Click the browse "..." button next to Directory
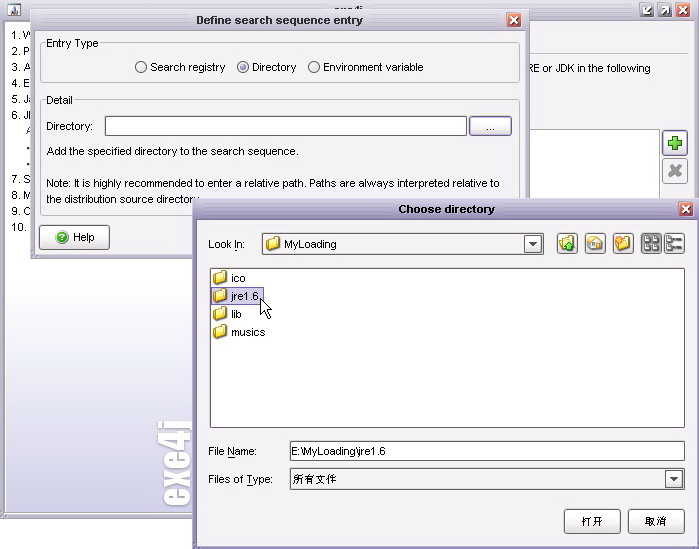 click(x=490, y=126)
